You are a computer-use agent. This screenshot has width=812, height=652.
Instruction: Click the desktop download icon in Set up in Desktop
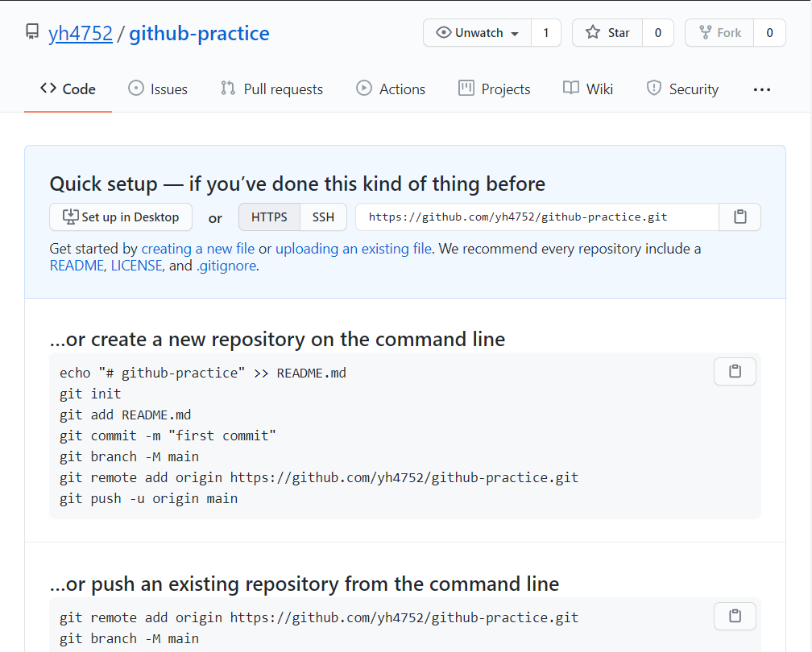[x=70, y=217]
